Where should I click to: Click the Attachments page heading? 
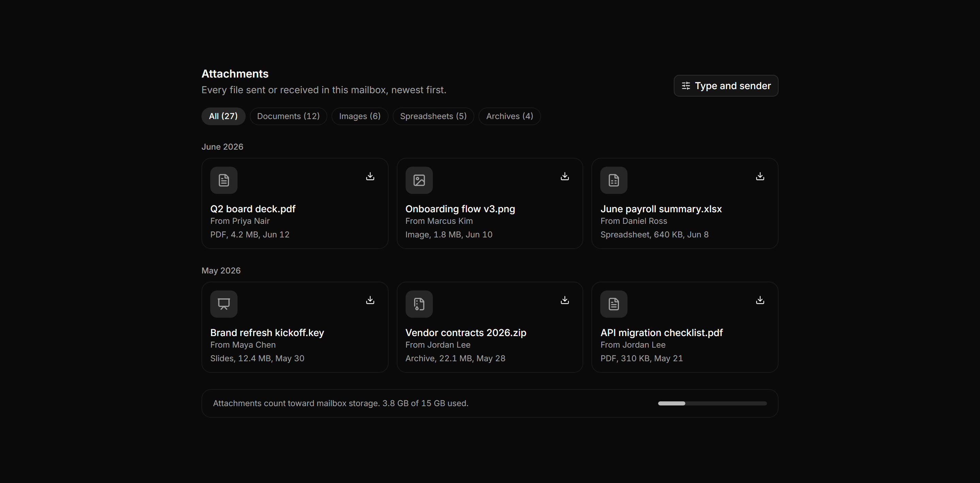pyautogui.click(x=235, y=74)
